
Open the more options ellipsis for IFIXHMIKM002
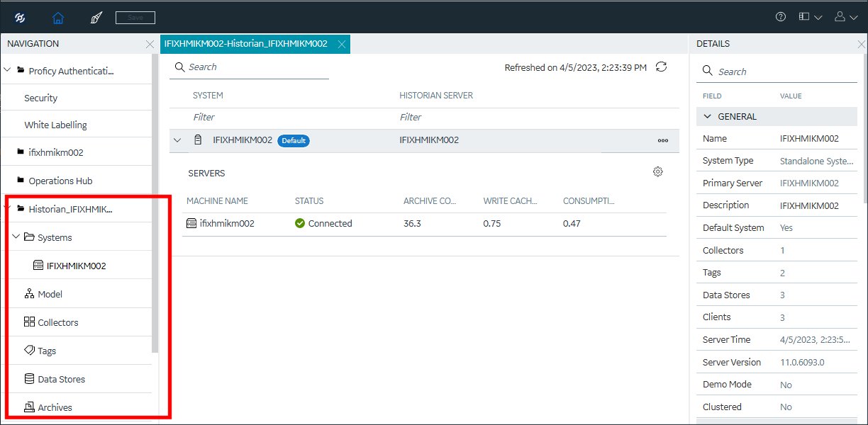click(x=663, y=140)
